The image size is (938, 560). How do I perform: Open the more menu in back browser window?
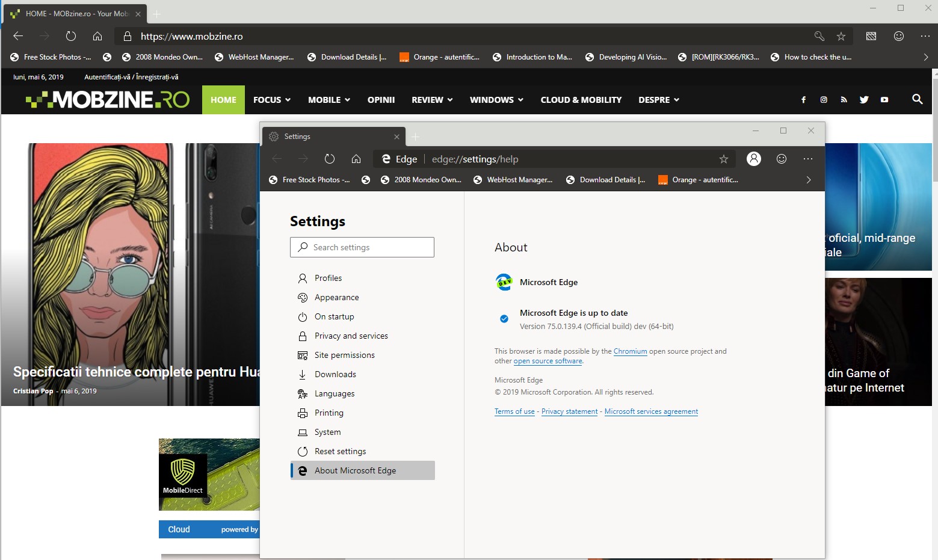pos(925,36)
